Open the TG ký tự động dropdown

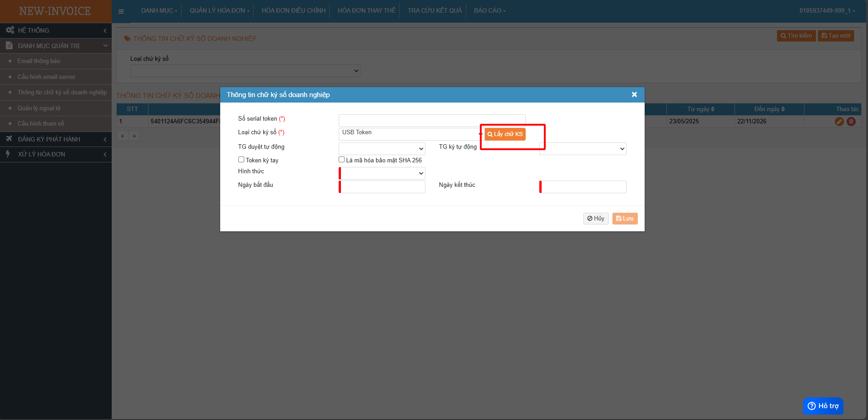pyautogui.click(x=582, y=149)
